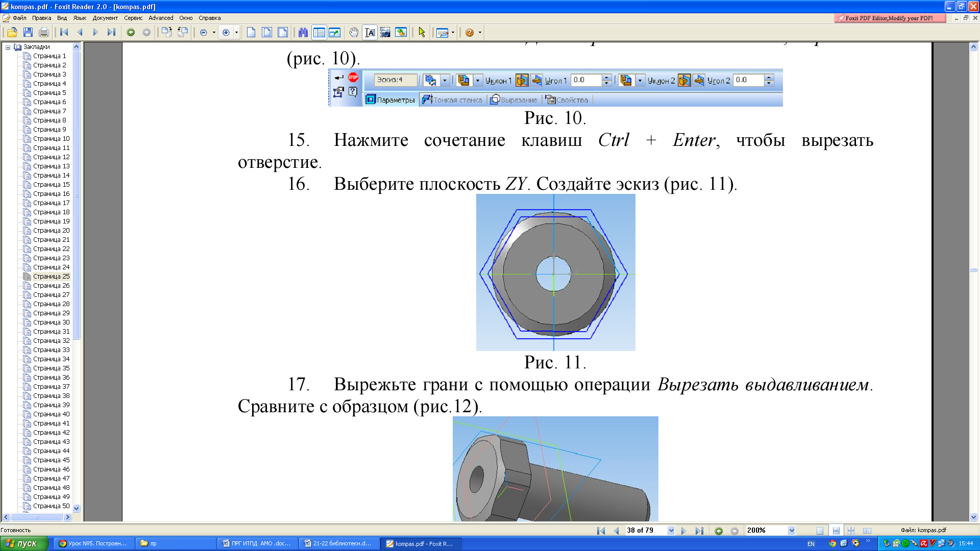Open the Advanced menu
The width and height of the screenshot is (980, 551).
161,18
